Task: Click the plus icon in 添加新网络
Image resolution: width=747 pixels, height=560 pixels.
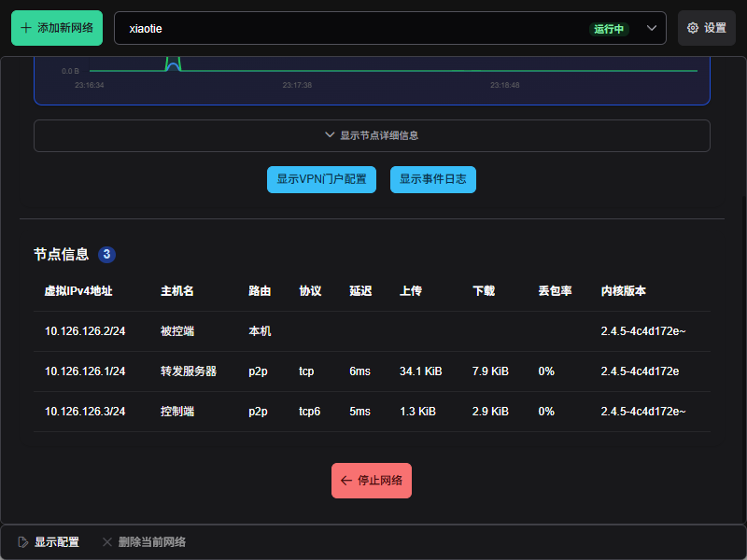Action: click(26, 28)
